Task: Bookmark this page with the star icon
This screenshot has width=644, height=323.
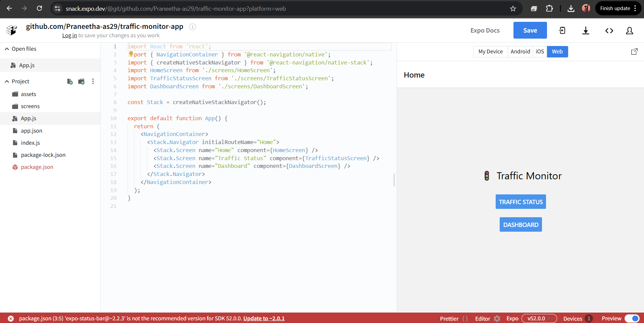Action: pyautogui.click(x=513, y=9)
